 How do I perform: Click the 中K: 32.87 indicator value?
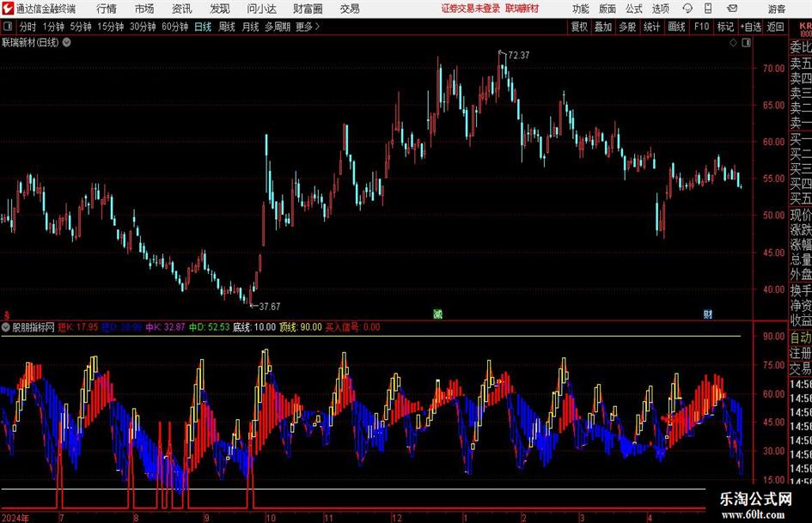(165, 327)
